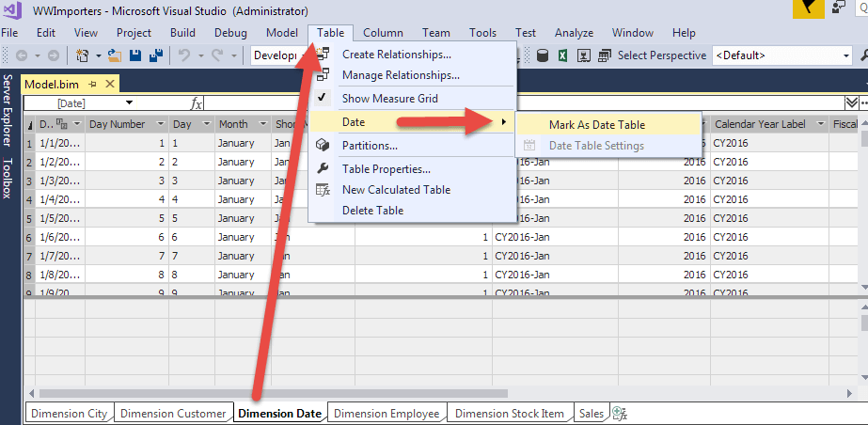Switch to Dimension City tab
The width and height of the screenshot is (868, 425).
pyautogui.click(x=70, y=414)
